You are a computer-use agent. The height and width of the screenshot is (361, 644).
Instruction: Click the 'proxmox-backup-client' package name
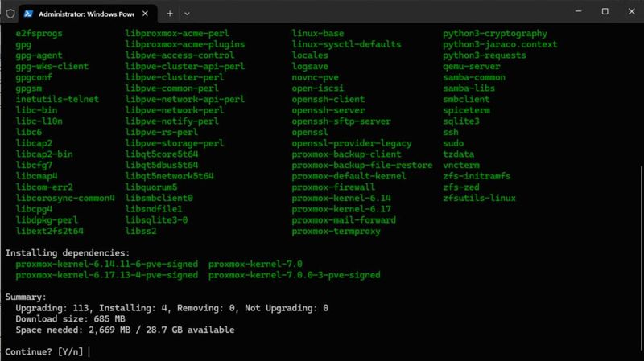(x=347, y=154)
